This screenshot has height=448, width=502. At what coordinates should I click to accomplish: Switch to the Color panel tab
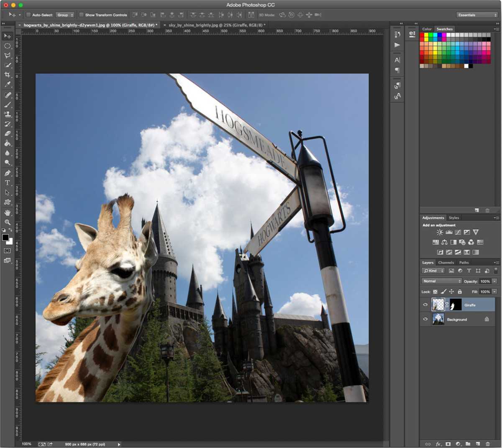(x=427, y=29)
